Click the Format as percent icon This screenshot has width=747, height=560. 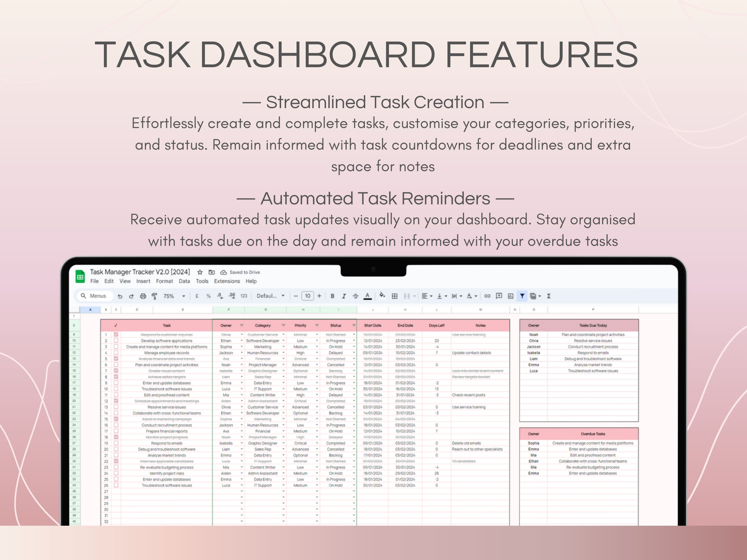point(208,296)
